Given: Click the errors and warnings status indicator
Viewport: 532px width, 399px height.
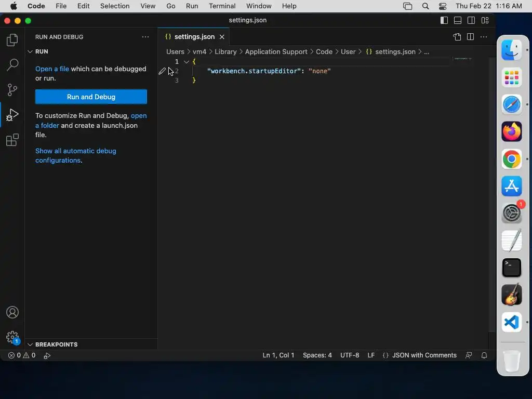Looking at the screenshot, I should point(22,355).
